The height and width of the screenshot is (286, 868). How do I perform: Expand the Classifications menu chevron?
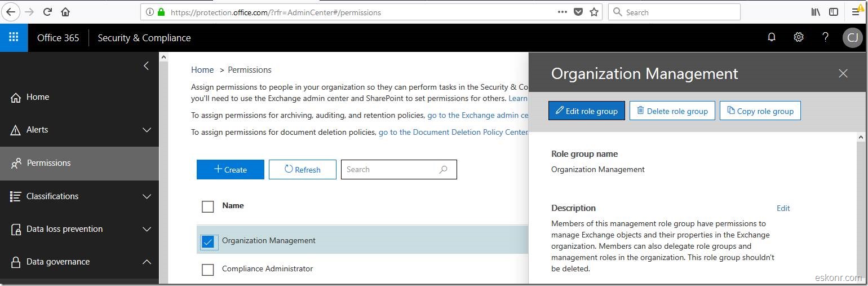point(147,196)
